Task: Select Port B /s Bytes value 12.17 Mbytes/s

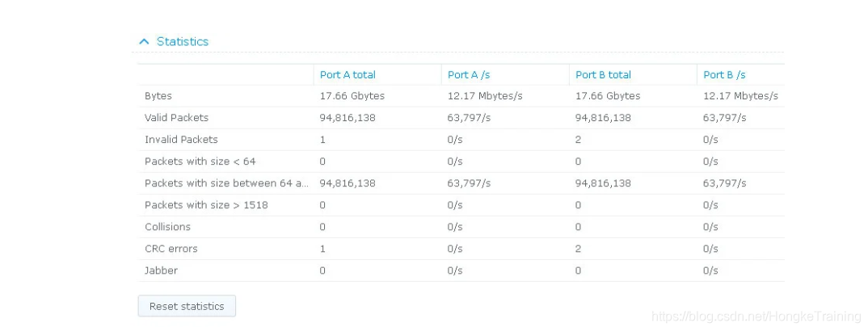Action: [x=740, y=96]
